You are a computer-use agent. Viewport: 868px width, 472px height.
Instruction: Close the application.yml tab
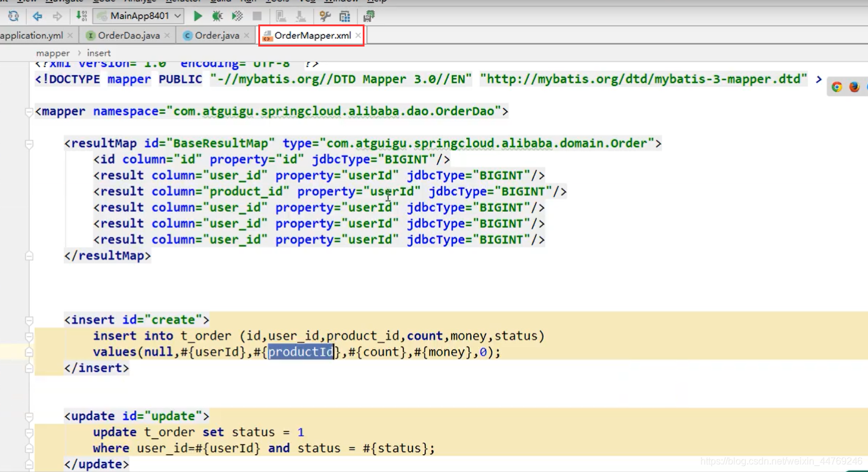pos(70,36)
